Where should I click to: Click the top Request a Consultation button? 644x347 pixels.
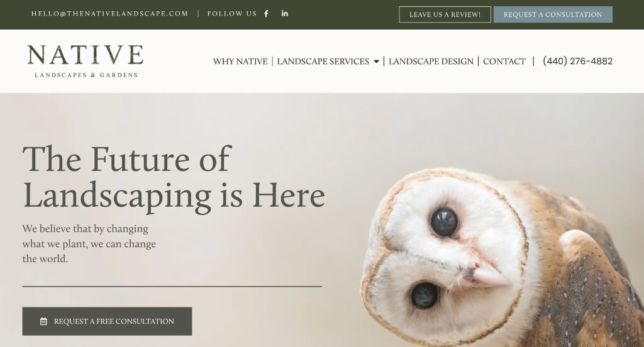coord(553,14)
